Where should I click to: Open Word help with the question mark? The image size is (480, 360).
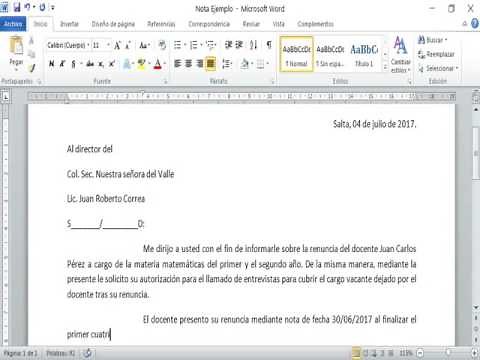[475, 24]
